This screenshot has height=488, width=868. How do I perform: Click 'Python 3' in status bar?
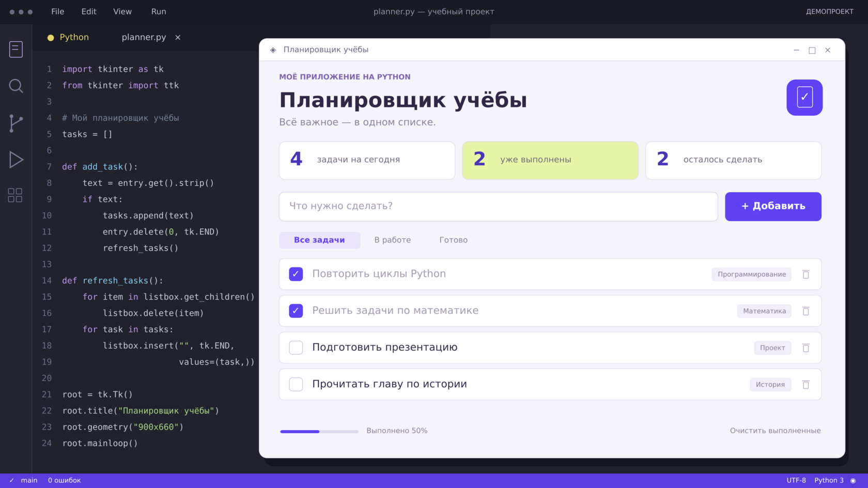click(829, 480)
